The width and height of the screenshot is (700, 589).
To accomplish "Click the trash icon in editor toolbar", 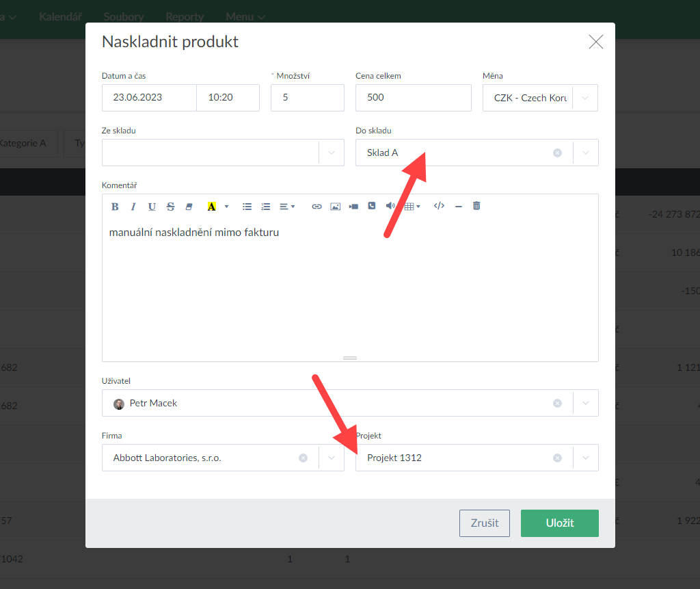I will (x=476, y=206).
